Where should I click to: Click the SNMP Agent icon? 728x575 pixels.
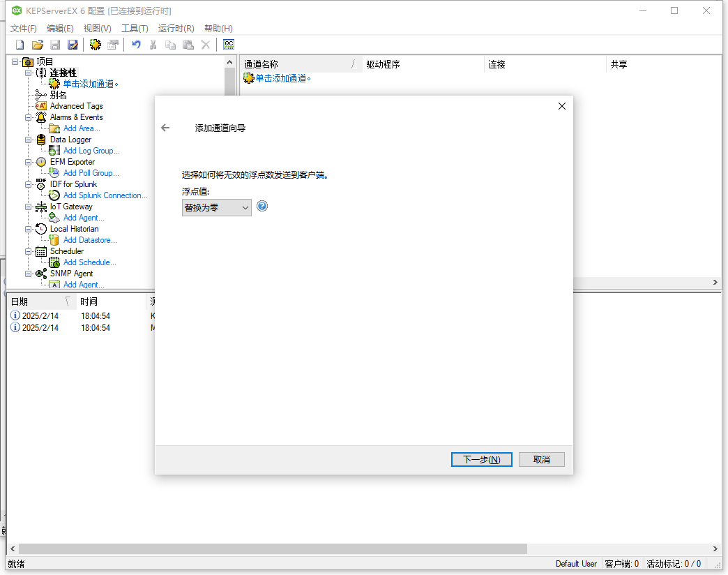[x=41, y=274]
